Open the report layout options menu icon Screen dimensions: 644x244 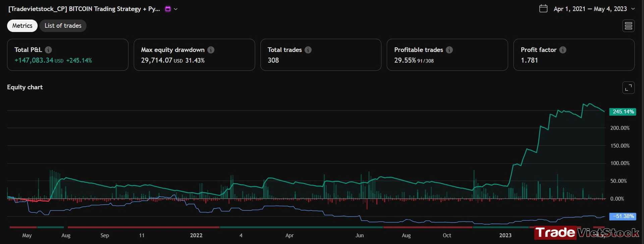point(629,26)
